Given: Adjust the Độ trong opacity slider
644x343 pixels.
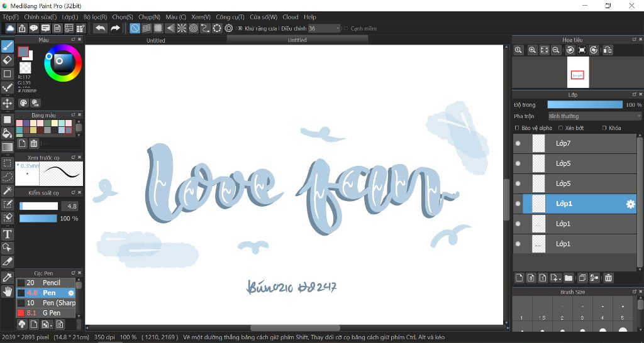Looking at the screenshot, I should tap(585, 105).
